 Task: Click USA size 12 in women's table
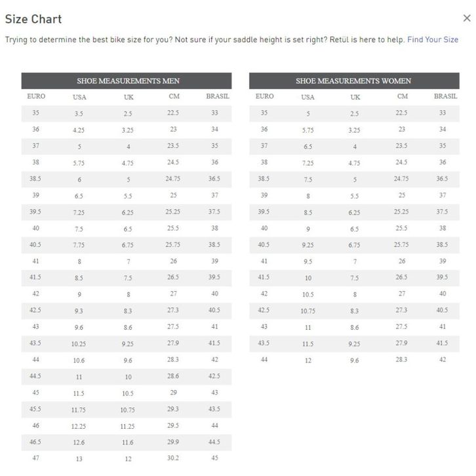[307, 361]
